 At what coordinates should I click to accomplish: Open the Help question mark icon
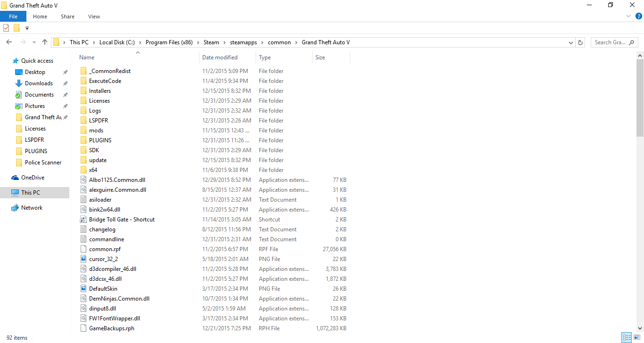[x=639, y=16]
